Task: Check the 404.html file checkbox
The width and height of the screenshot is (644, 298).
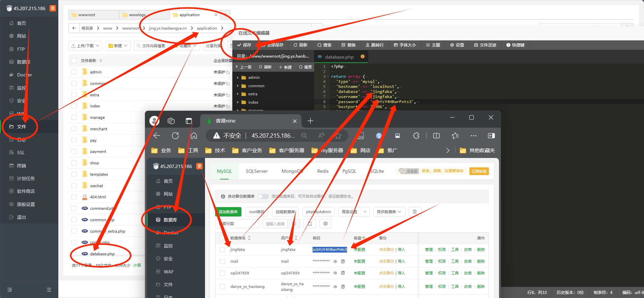Action: [x=74, y=197]
